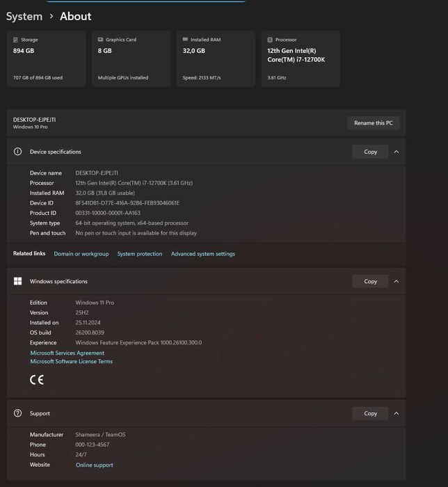Click the OS build value 26200.8039
Image resolution: width=448 pixels, height=487 pixels.
[90, 333]
